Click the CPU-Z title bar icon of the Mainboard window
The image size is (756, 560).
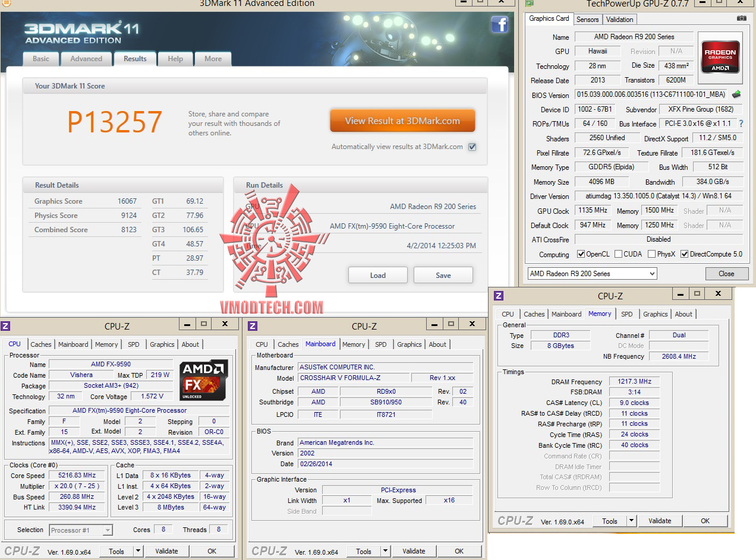pyautogui.click(x=253, y=325)
